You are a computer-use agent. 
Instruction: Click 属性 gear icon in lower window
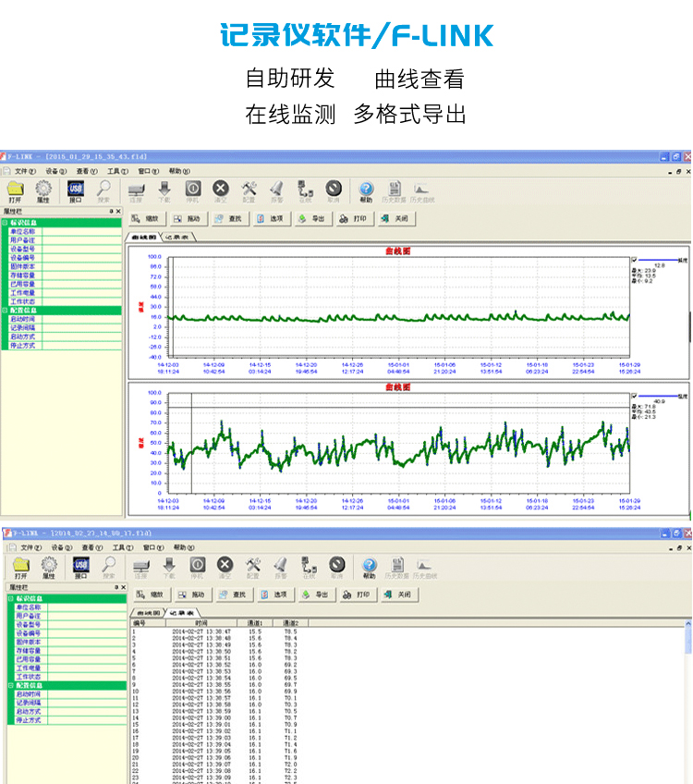coord(48,568)
